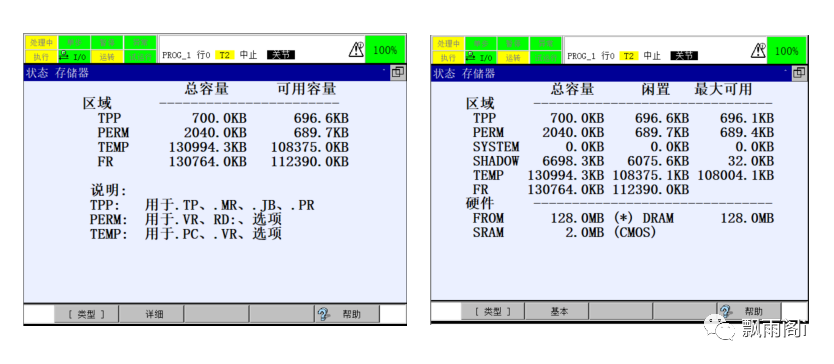This screenshot has width=834, height=364.
Task: Click the 异常 status indicator in left screen
Action: (x=140, y=43)
